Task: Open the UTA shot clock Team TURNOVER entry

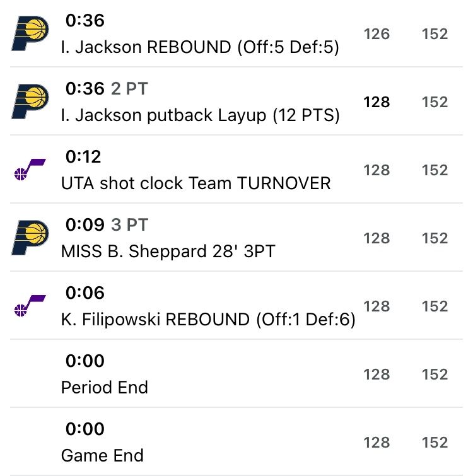Action: (x=196, y=183)
